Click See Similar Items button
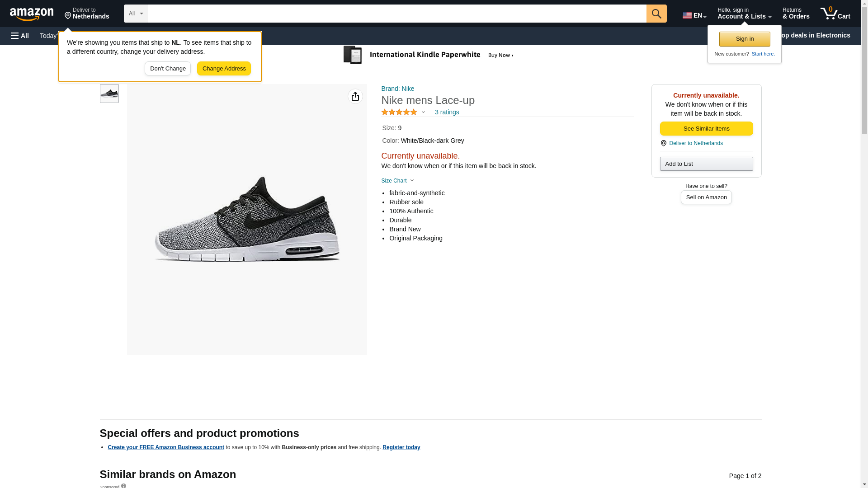Image resolution: width=868 pixels, height=488 pixels. click(x=706, y=129)
